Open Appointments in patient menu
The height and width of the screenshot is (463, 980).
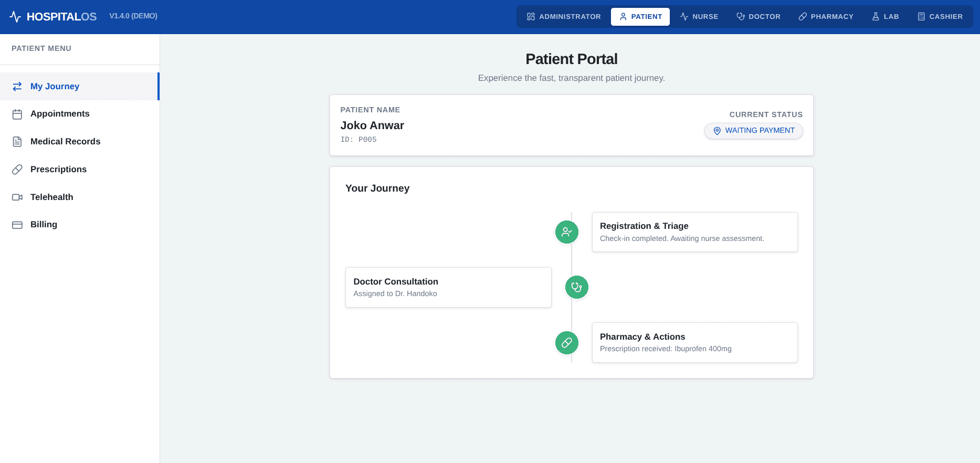point(80,114)
